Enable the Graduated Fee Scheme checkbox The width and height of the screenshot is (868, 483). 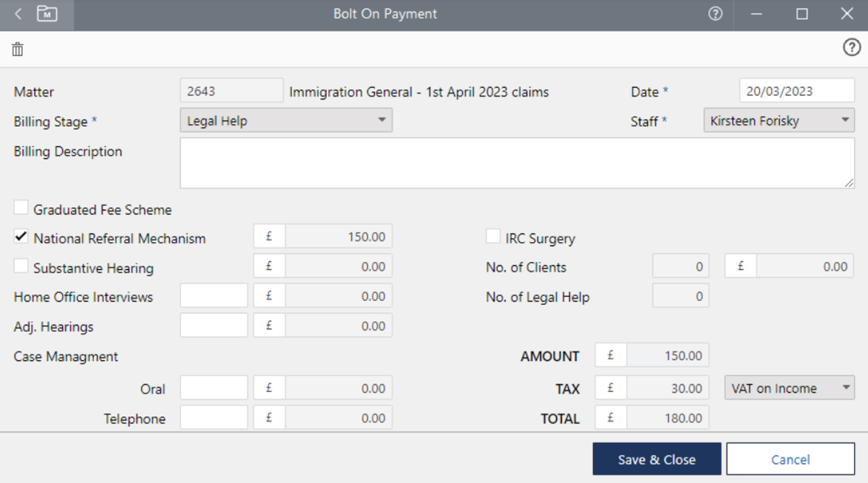tap(21, 208)
